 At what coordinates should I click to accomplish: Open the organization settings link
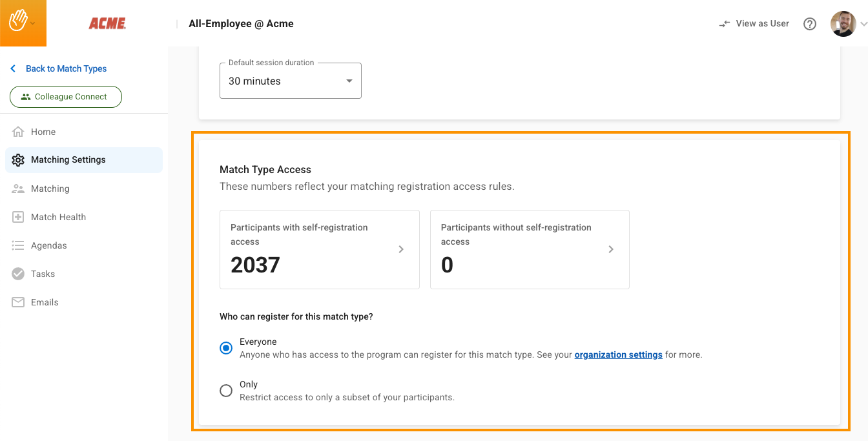(x=618, y=354)
